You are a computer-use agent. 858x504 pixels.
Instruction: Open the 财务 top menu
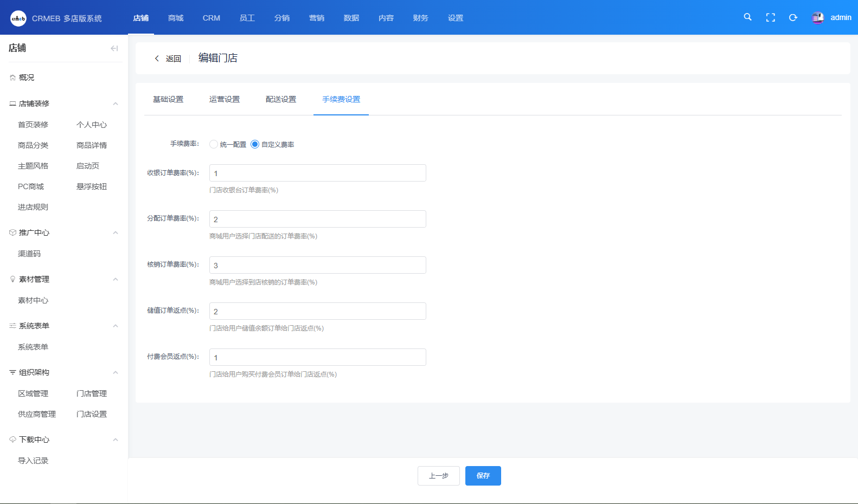click(x=420, y=18)
